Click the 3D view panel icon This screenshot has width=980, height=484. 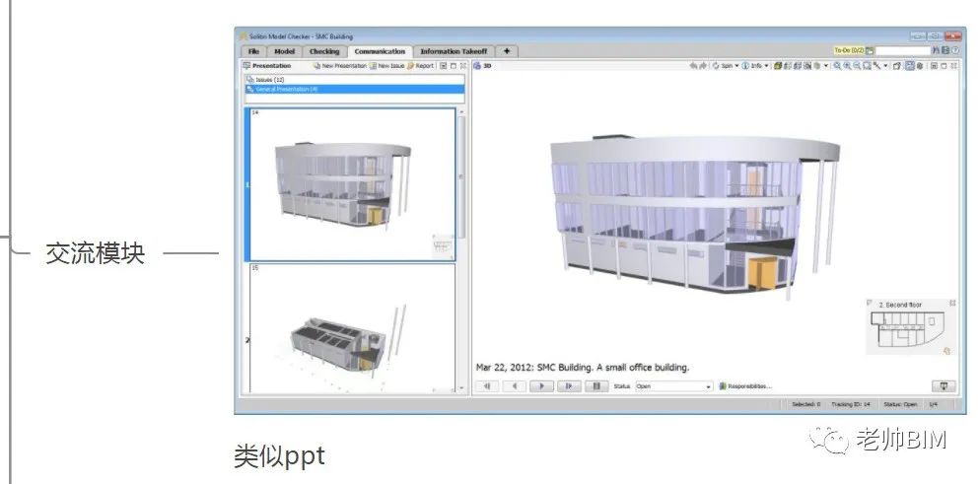click(478, 66)
